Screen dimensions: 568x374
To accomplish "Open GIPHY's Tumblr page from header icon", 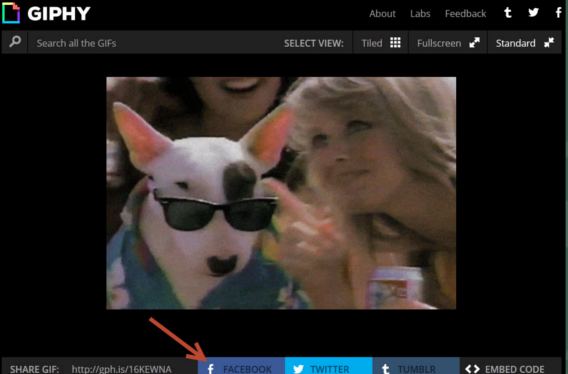I will [508, 13].
